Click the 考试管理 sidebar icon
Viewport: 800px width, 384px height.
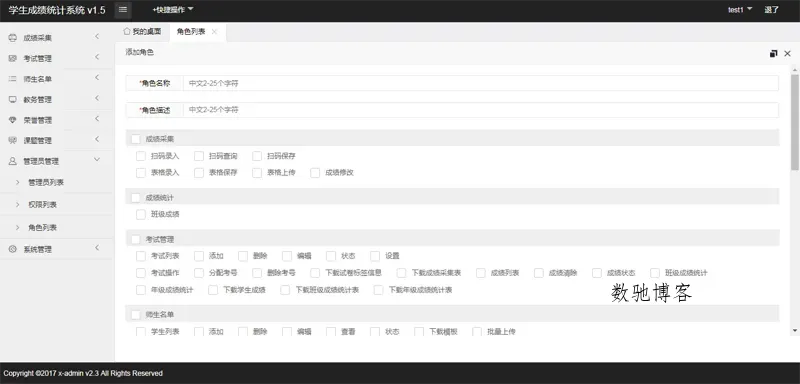[x=13, y=59]
